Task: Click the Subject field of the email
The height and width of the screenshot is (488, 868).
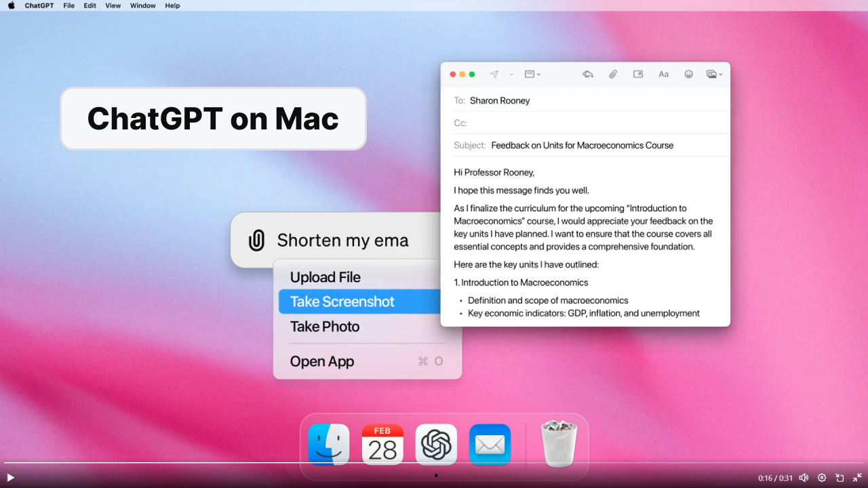Action: click(x=591, y=145)
